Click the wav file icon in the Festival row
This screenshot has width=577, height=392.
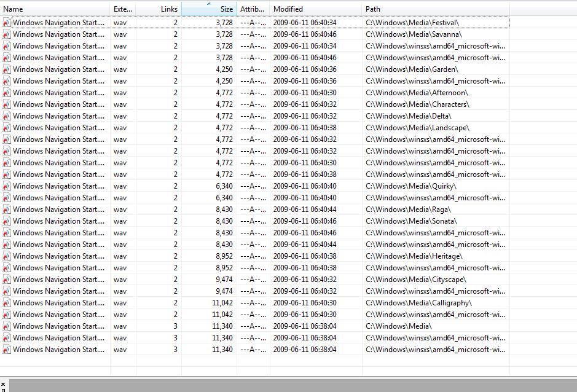coord(6,23)
